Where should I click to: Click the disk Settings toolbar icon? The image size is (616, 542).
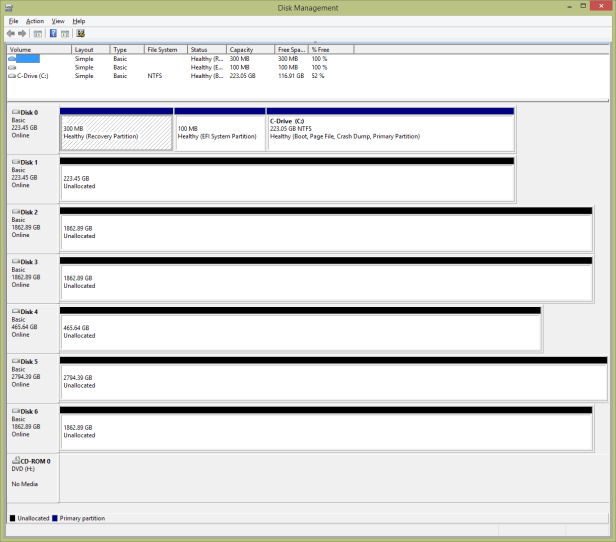point(80,32)
